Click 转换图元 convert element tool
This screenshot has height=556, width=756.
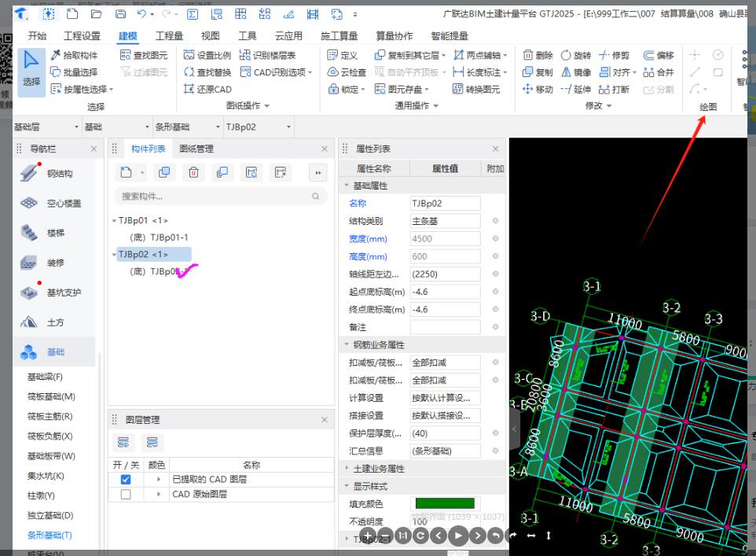476,90
